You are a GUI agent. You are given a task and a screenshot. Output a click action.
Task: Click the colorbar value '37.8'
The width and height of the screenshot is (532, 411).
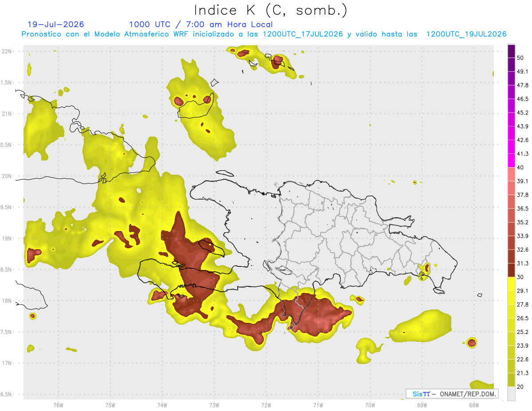[522, 195]
